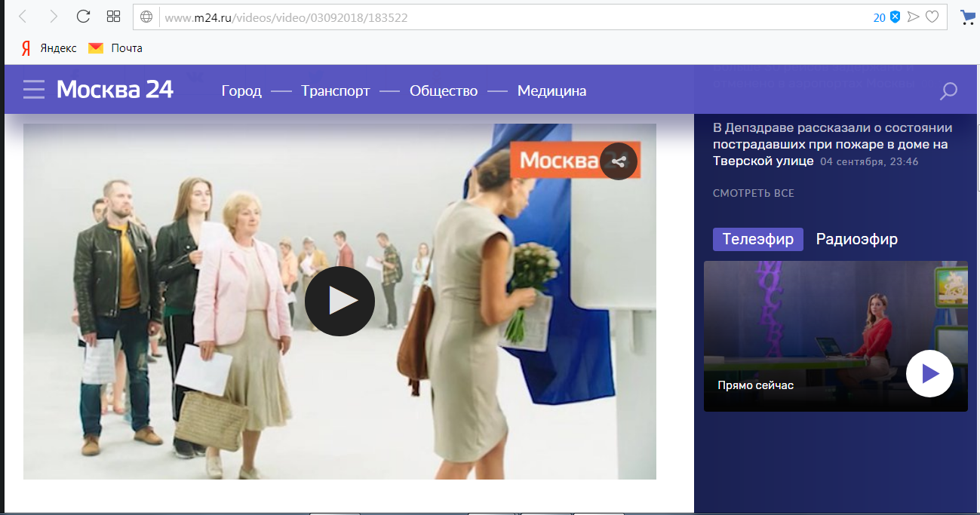
Task: Click the globe site info icon
Action: 146,17
